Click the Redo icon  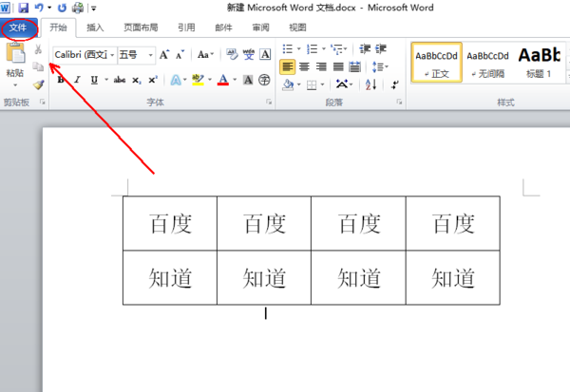pos(62,8)
